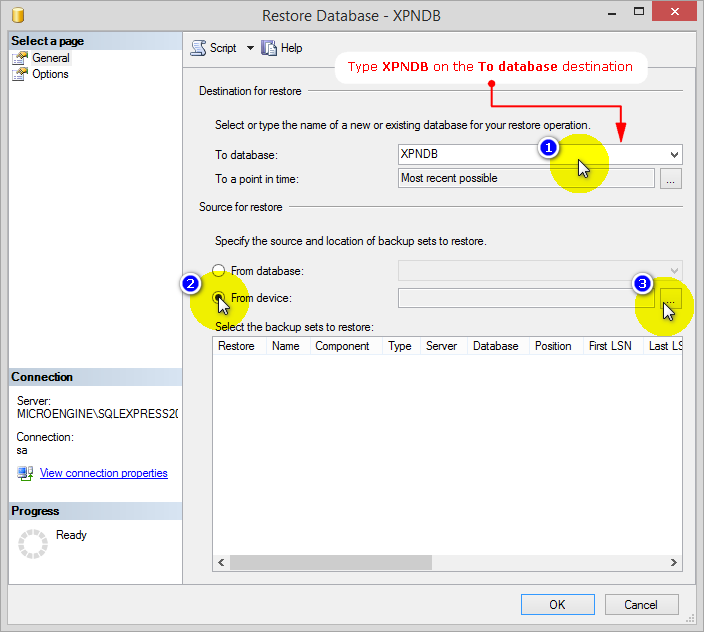The image size is (704, 632).
Task: Click the First LSN column header
Action: 610,346
